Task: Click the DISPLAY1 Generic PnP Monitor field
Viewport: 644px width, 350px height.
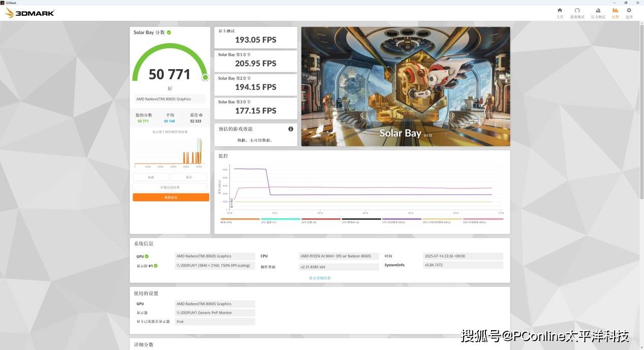Action: pos(215,313)
